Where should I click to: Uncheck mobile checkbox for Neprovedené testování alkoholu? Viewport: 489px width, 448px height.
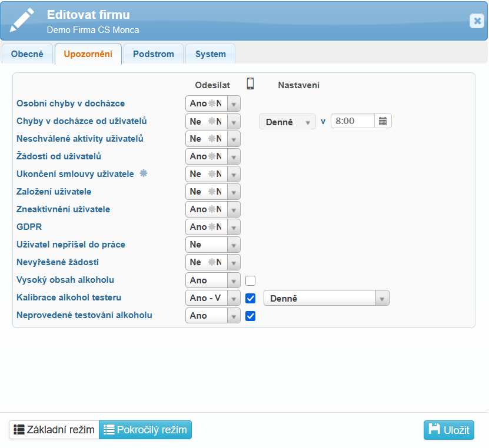point(250,316)
